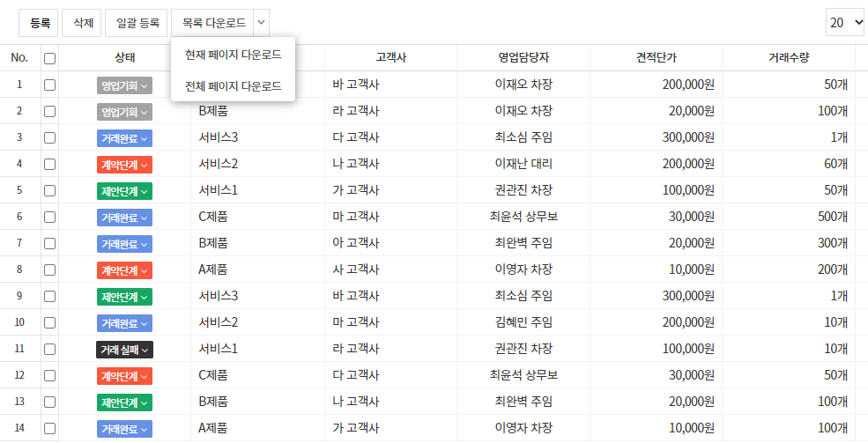Check the checkbox for row 9
The width and height of the screenshot is (868, 443).
50,296
